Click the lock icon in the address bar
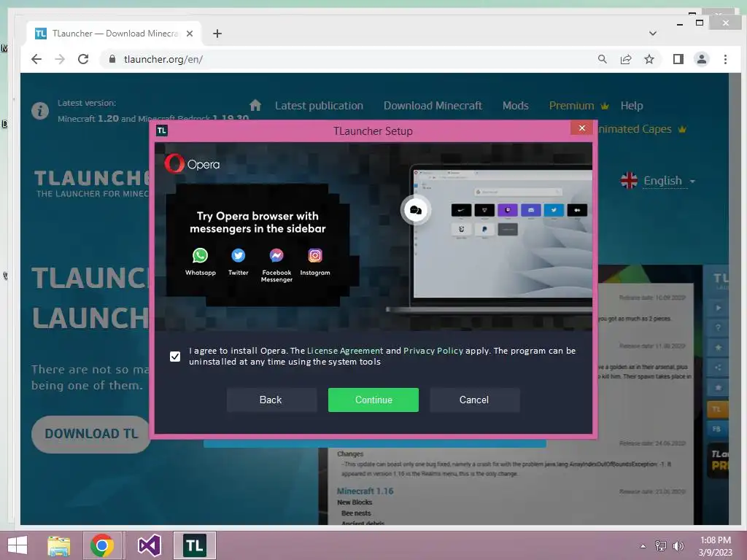The image size is (747, 560). click(x=112, y=59)
